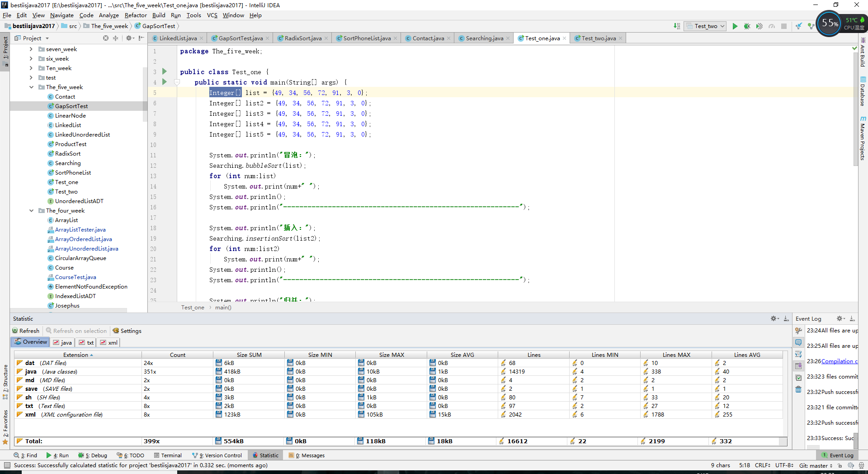The height and width of the screenshot is (474, 868).
Task: Click Refresh in the Statistic toolbar
Action: 26,331
